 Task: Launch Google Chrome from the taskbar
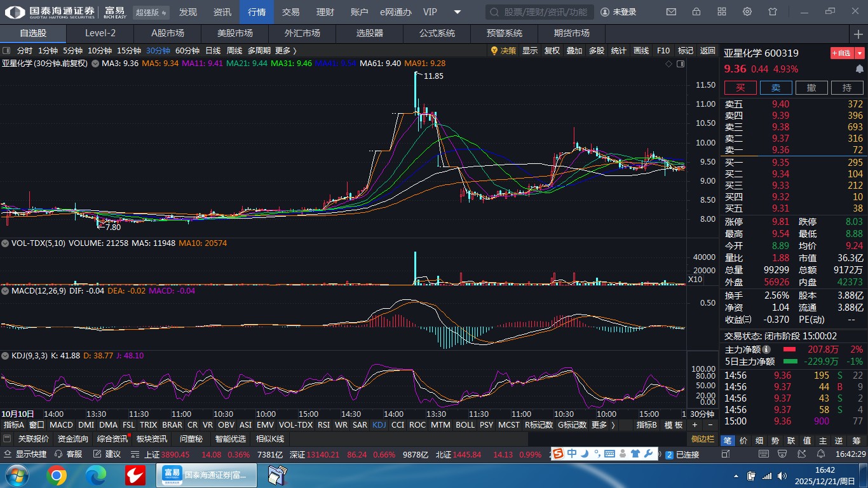[56, 475]
